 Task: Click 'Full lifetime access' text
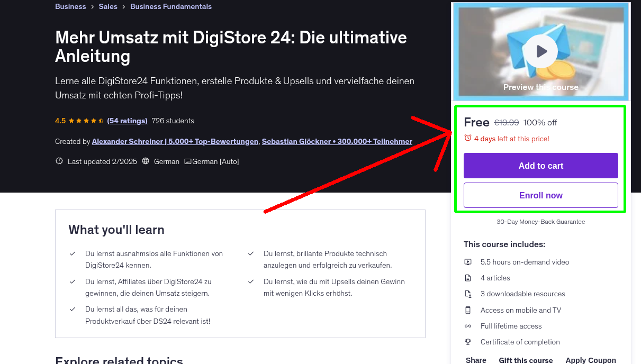(511, 326)
